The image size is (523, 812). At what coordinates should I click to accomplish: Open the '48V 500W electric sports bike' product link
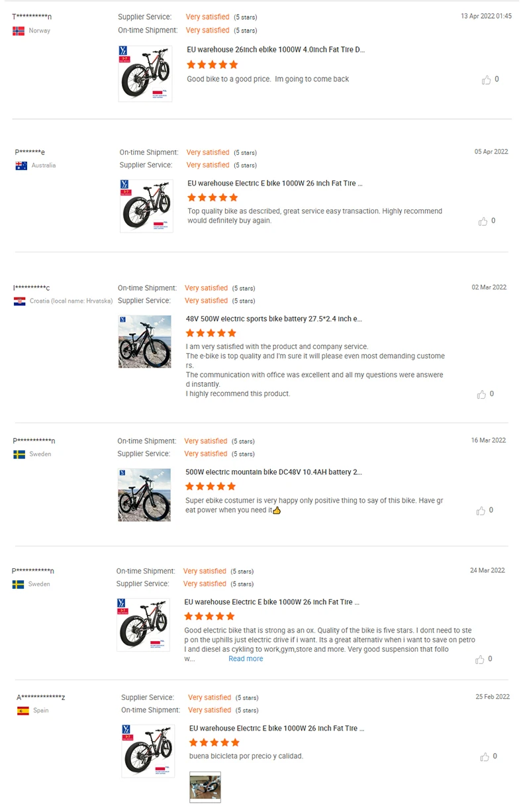pos(273,319)
